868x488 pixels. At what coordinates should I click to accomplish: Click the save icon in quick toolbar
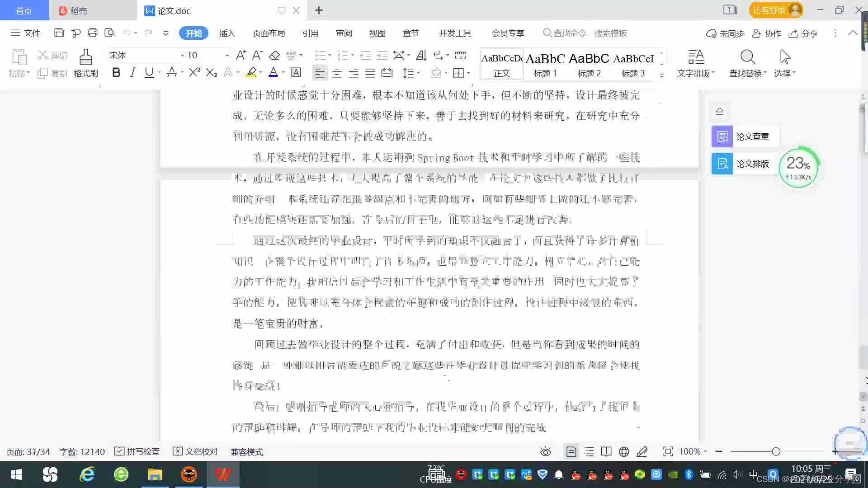[59, 33]
